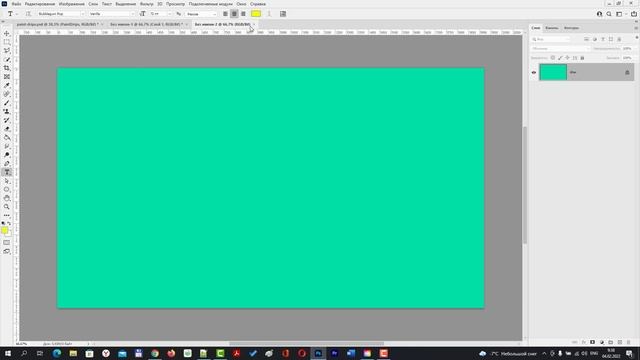Select the green layer thumbnail
The width and height of the screenshot is (640, 360).
(553, 72)
